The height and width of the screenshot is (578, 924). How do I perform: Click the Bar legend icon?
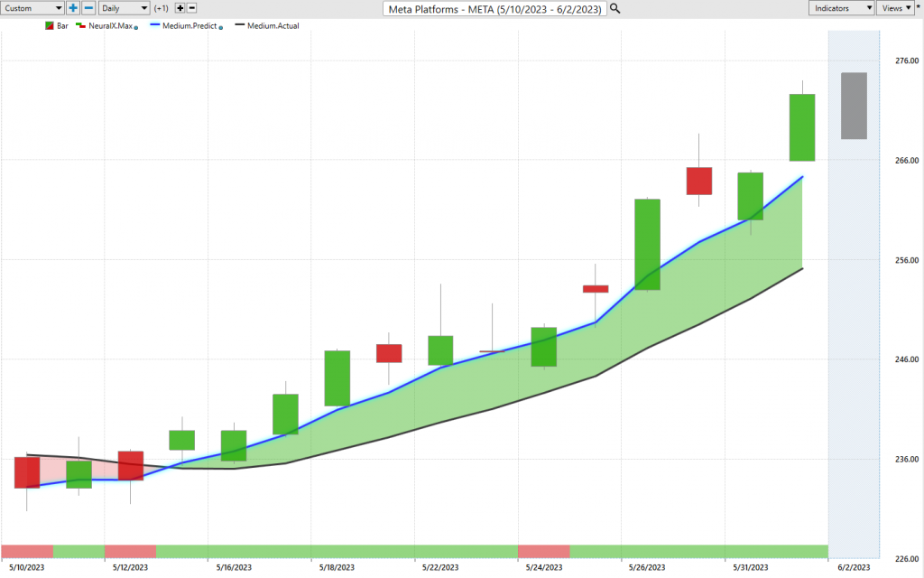[50, 26]
